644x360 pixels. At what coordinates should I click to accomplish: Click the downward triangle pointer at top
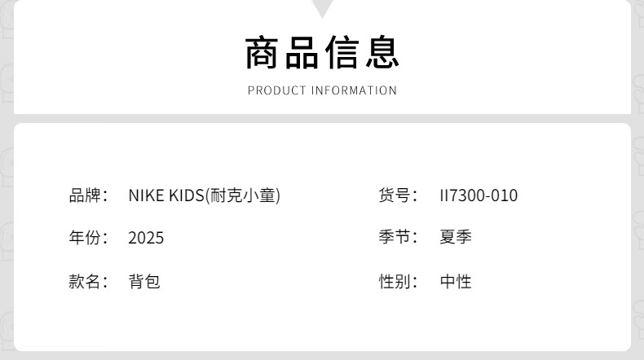323,8
